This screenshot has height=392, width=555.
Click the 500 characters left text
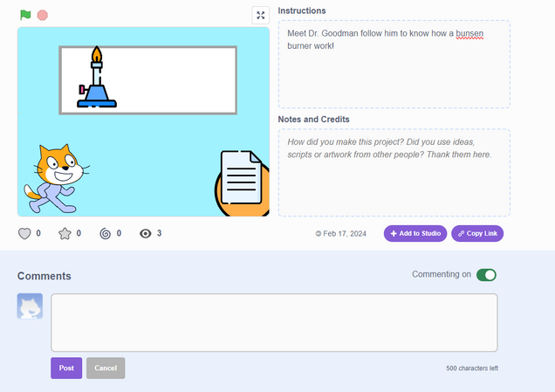coord(472,368)
